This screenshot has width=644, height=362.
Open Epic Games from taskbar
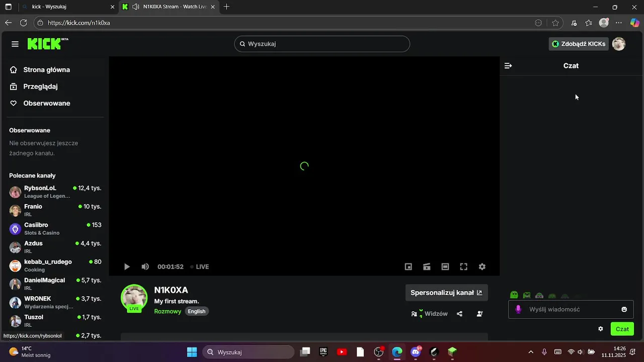(x=324, y=352)
